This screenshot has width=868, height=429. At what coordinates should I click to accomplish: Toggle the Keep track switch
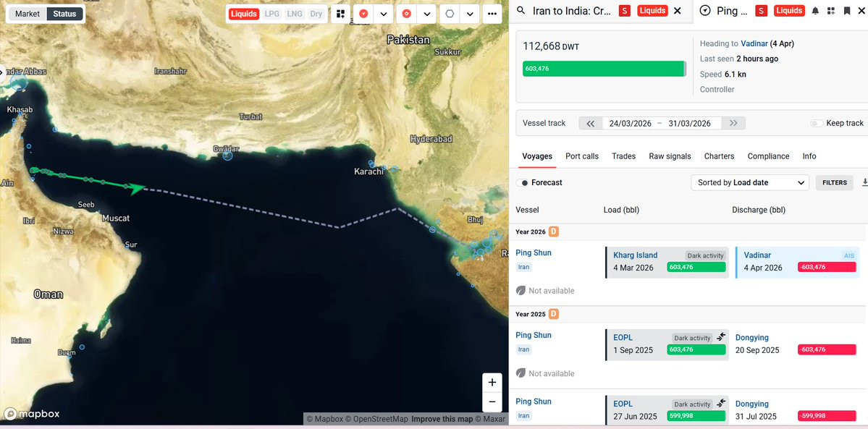point(817,123)
